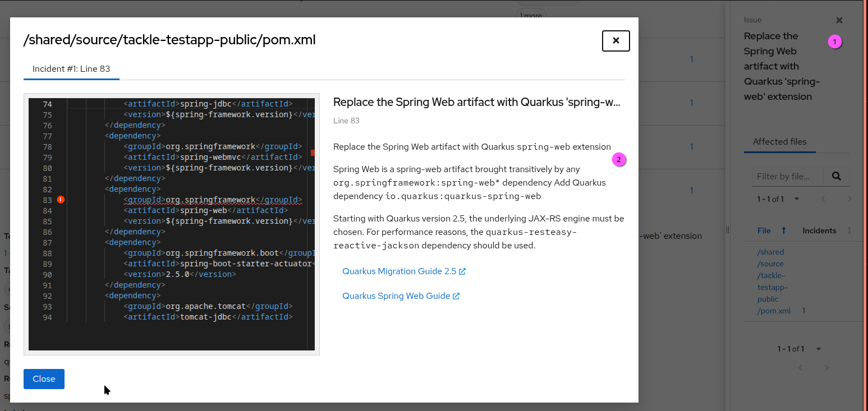868x411 pixels.
Task: Select the Incident #1: Line 83 tab
Action: [x=71, y=69]
